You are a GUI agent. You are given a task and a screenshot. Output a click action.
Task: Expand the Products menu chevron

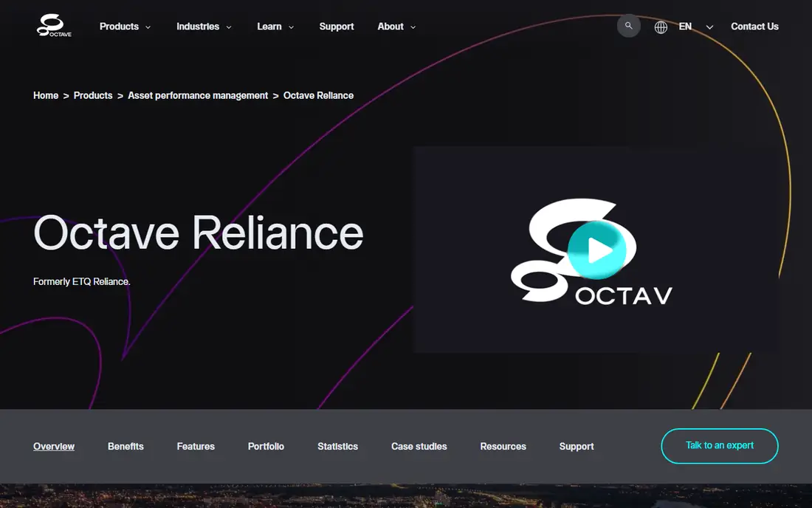coord(148,27)
